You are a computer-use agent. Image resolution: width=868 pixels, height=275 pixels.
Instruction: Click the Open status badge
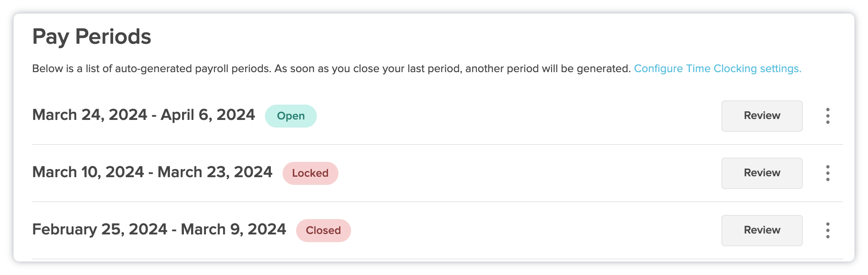tap(291, 116)
